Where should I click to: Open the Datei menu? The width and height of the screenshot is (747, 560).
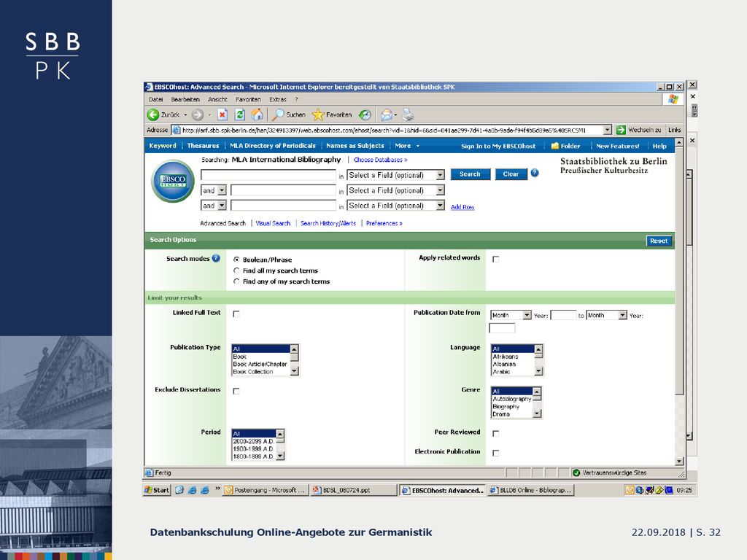(x=156, y=99)
